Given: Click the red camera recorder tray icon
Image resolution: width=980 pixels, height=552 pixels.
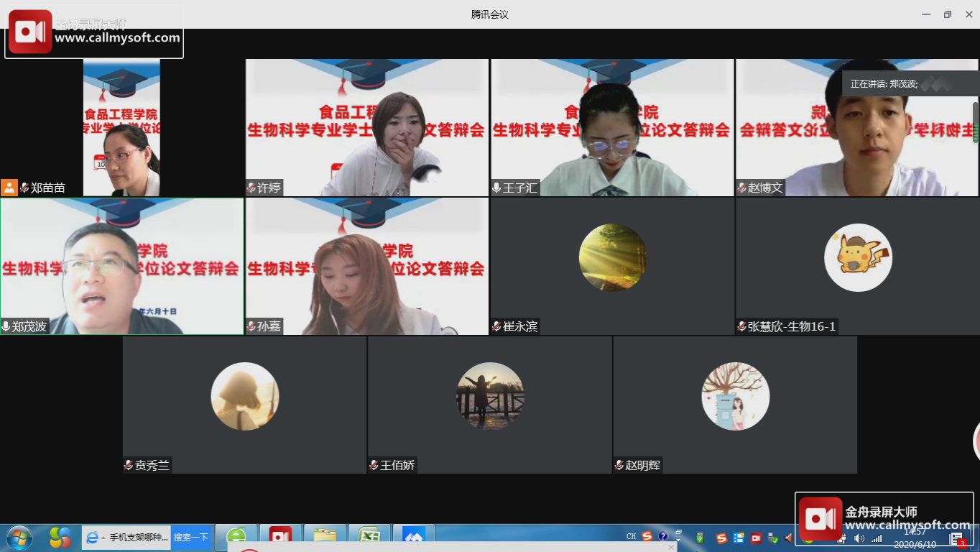Looking at the screenshot, I should point(756,538).
